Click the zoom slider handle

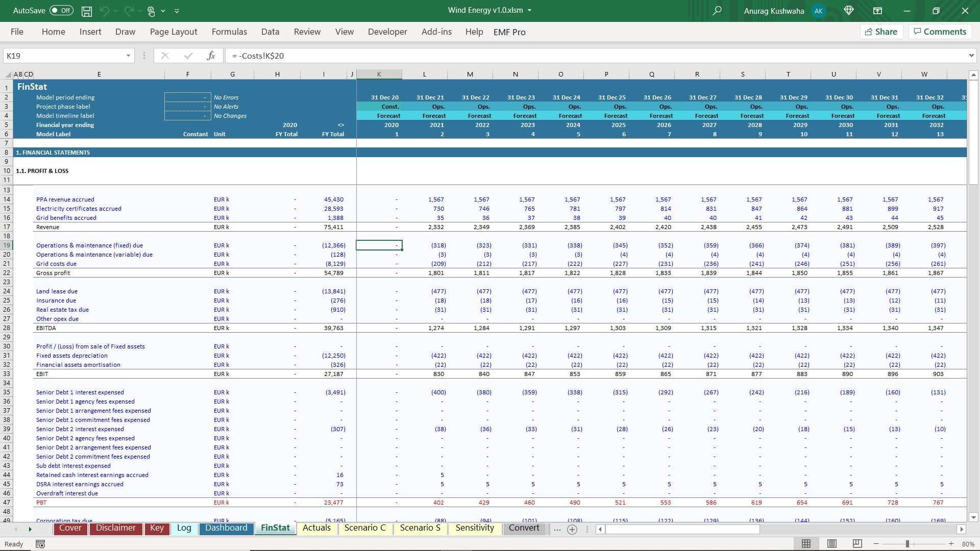tap(908, 544)
